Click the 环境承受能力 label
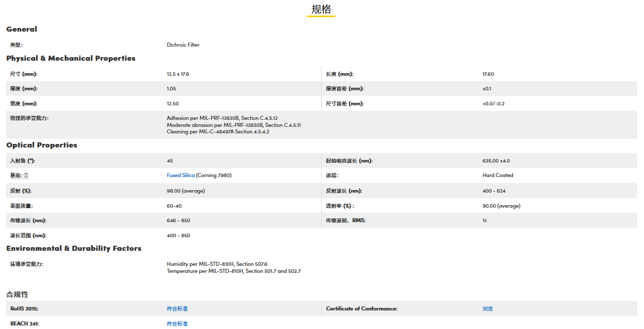Image resolution: width=644 pixels, height=329 pixels. (x=27, y=264)
